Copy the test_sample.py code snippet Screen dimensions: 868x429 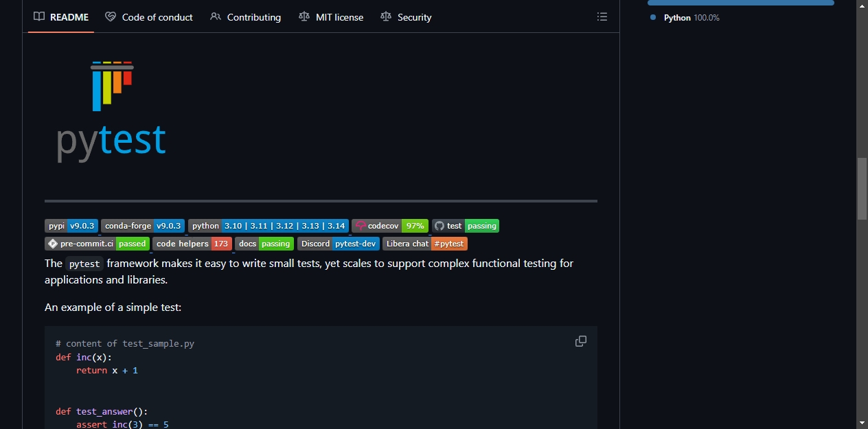coord(580,341)
